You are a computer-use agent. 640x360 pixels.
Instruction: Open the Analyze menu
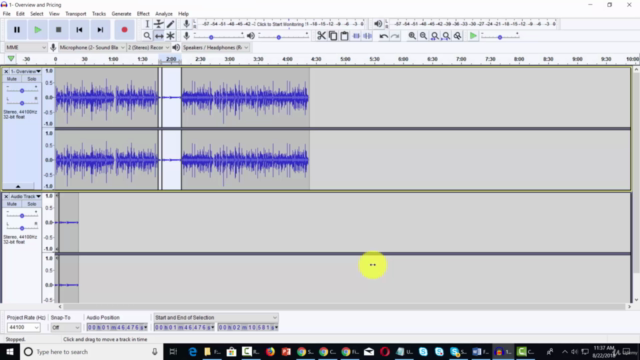[164, 14]
